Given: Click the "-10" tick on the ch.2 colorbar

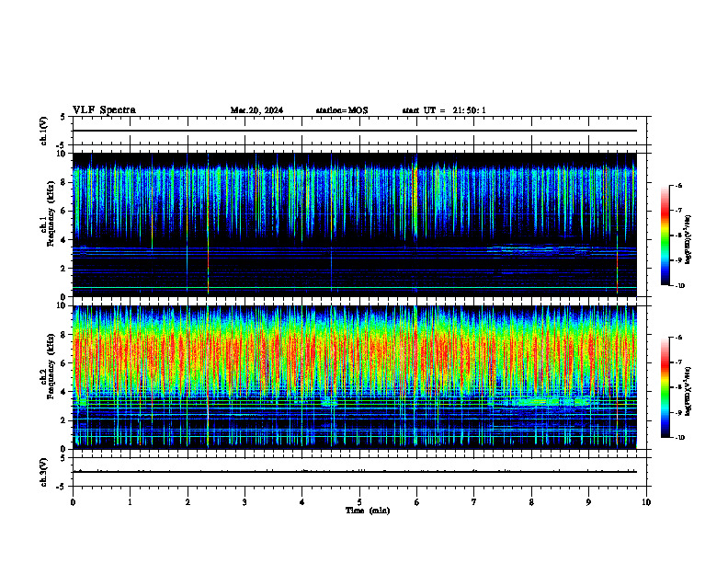Looking at the screenshot, I should (679, 438).
